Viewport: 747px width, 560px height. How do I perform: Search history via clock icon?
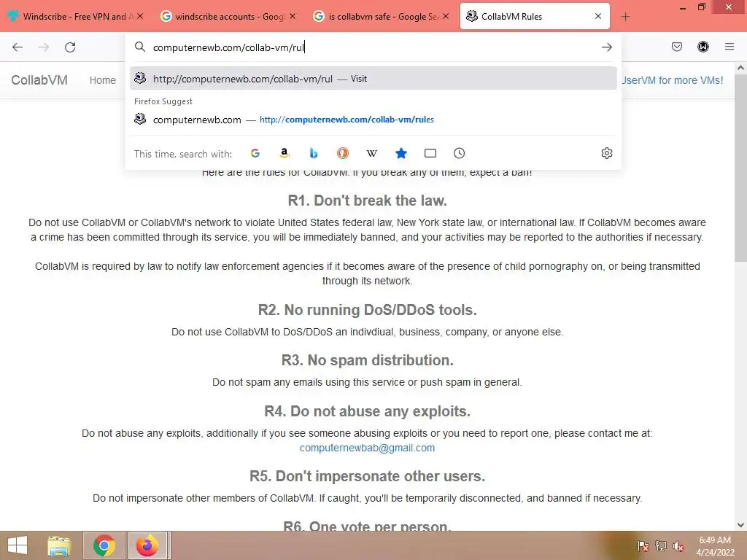[x=460, y=153]
